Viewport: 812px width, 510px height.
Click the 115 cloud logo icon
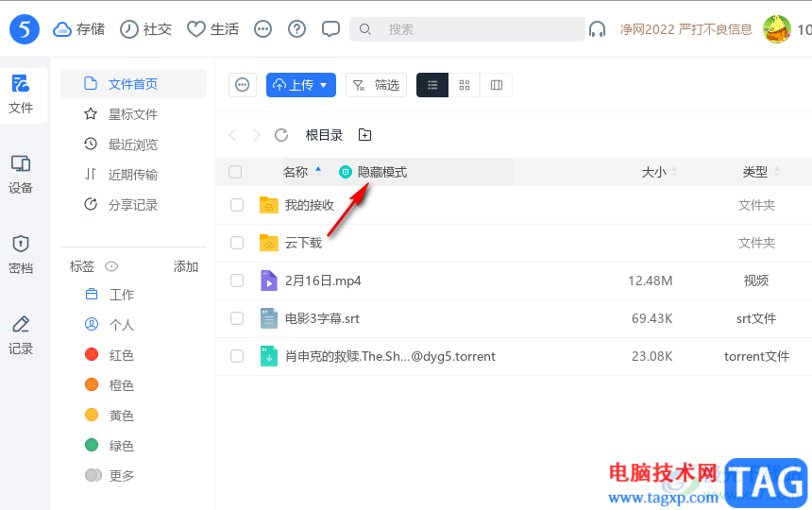pyautogui.click(x=25, y=29)
